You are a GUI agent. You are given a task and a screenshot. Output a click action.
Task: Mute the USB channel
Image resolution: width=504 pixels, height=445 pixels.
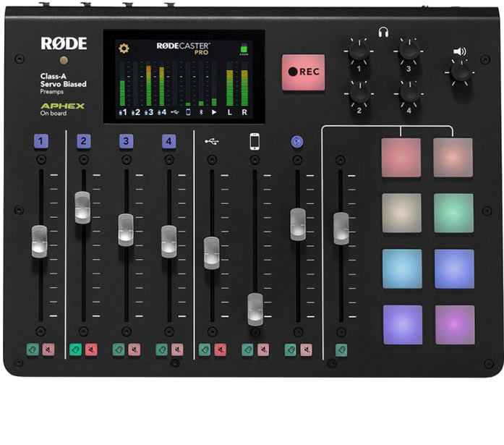pyautogui.click(x=221, y=349)
